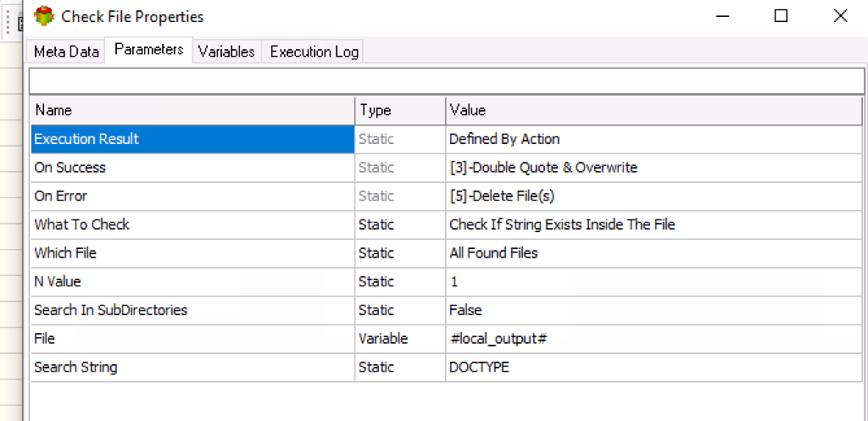Click the Type column header

point(400,111)
